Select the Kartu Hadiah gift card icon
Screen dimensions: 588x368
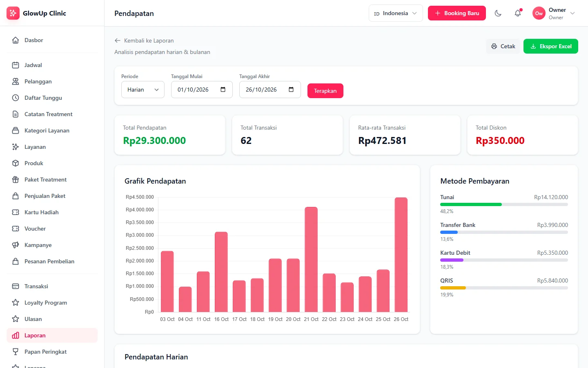pos(16,212)
